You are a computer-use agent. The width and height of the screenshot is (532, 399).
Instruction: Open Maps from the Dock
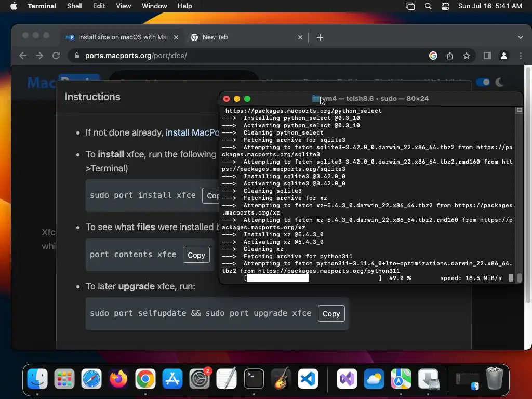click(x=401, y=379)
